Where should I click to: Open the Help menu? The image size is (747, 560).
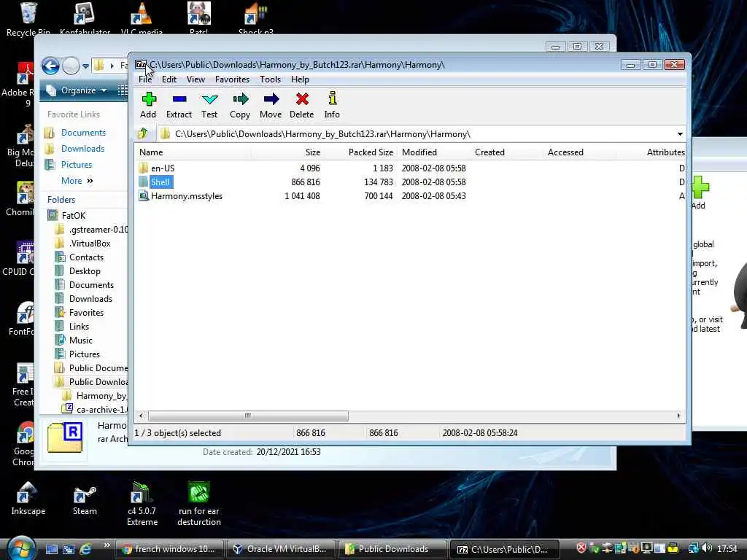pos(300,79)
